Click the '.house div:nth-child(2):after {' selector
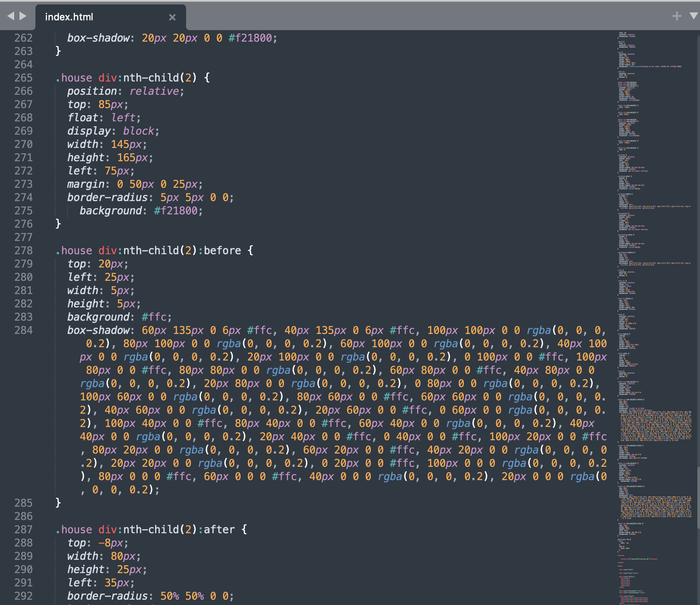Image resolution: width=700 pixels, height=605 pixels. pyautogui.click(x=152, y=530)
